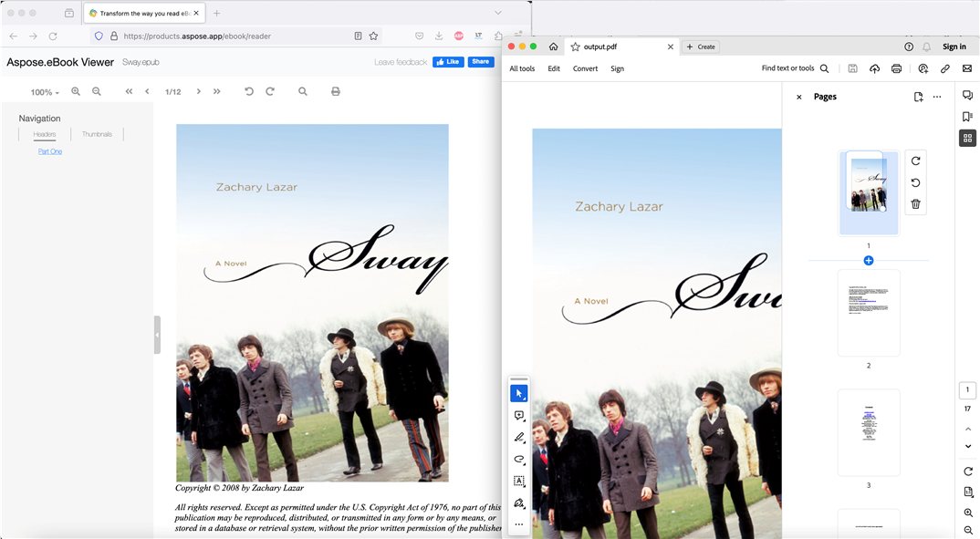Switch to the Thumbnails navigation tab
Image resolution: width=980 pixels, height=539 pixels.
[97, 133]
